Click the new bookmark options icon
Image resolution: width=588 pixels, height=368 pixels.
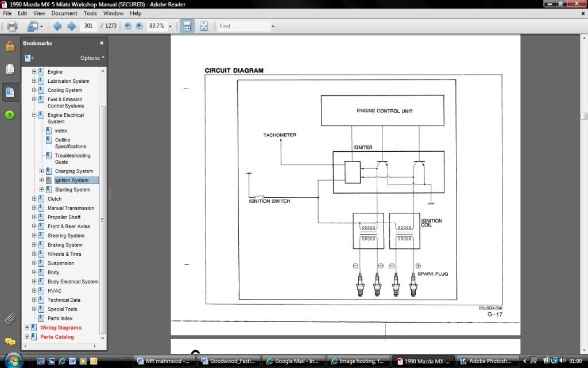tap(29, 58)
